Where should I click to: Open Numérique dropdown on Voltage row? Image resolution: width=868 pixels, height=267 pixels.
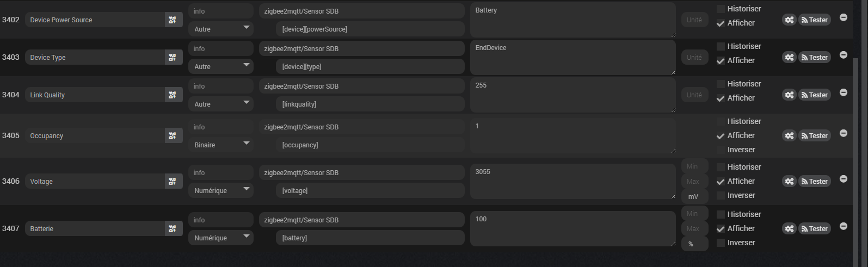click(220, 191)
